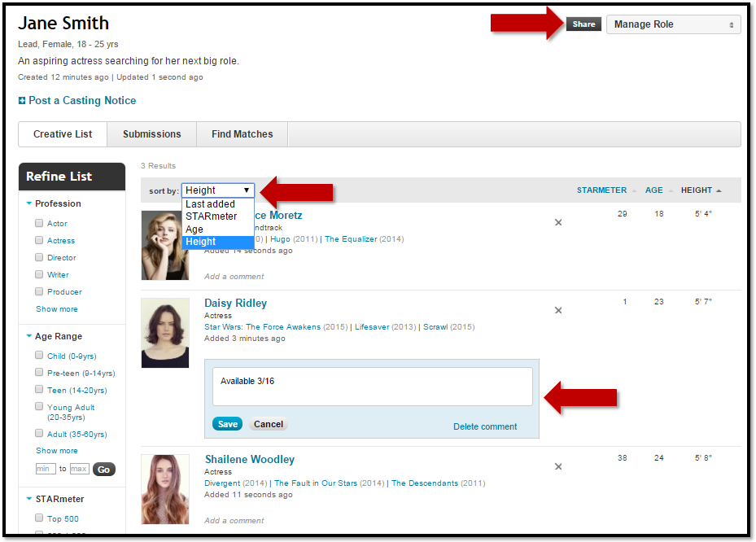This screenshot has width=756, height=542.
Task: Save the comment for Daisy Ridley
Action: pyautogui.click(x=227, y=424)
